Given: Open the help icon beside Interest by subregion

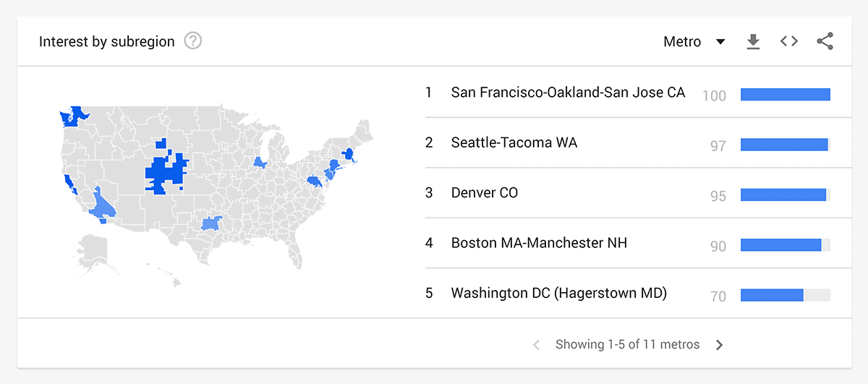Looking at the screenshot, I should [192, 41].
